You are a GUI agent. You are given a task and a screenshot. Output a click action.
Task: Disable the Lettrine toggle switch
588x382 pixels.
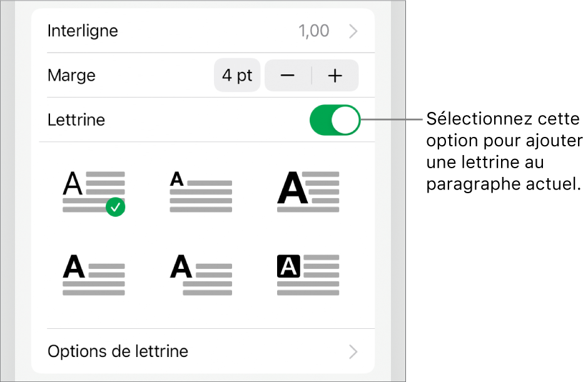coord(335,119)
